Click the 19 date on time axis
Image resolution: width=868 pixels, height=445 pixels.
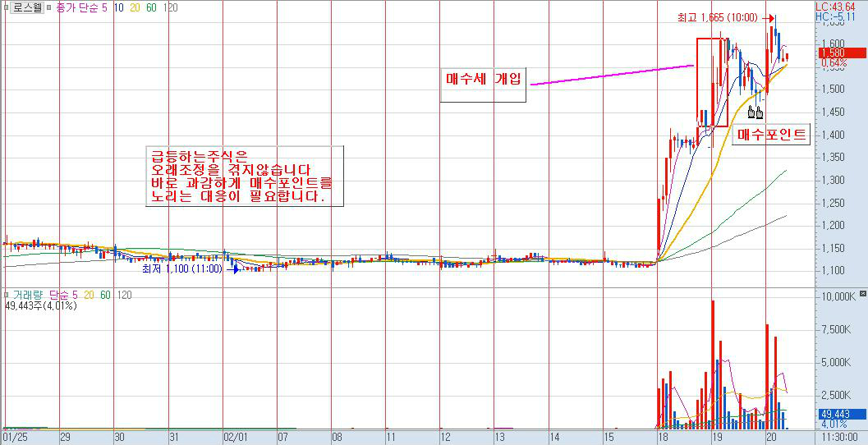(718, 438)
